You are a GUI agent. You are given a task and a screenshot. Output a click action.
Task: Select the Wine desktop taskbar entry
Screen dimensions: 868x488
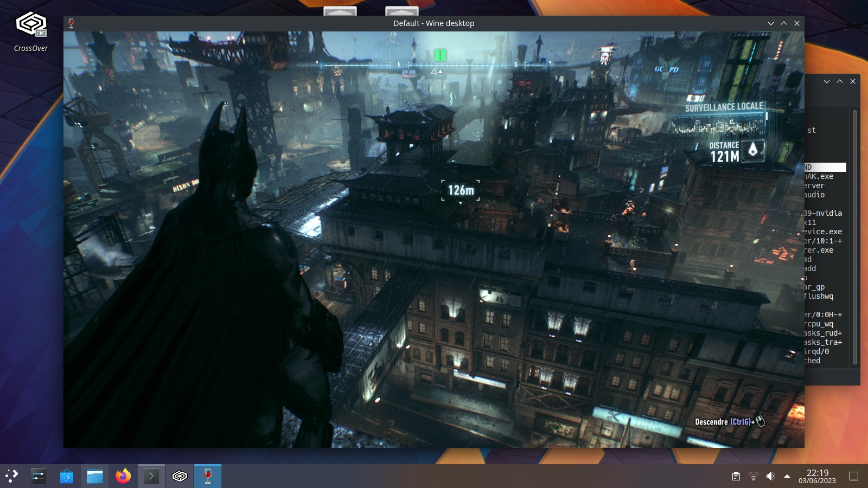tap(208, 476)
